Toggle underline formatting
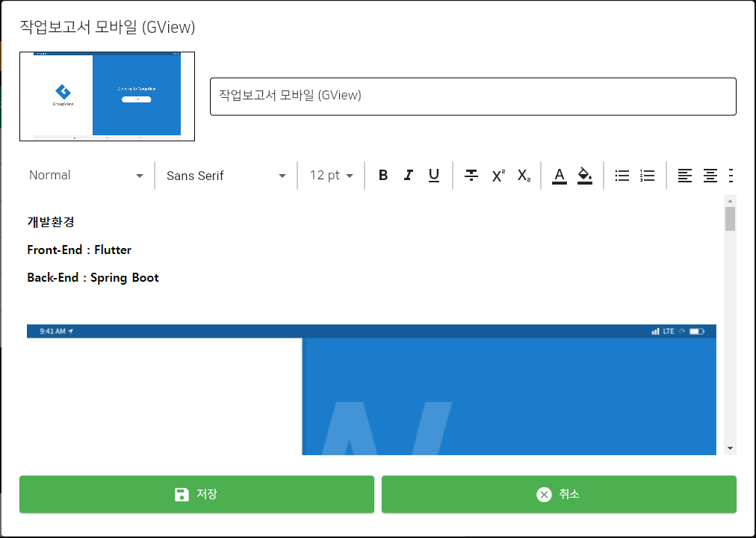 click(x=434, y=176)
